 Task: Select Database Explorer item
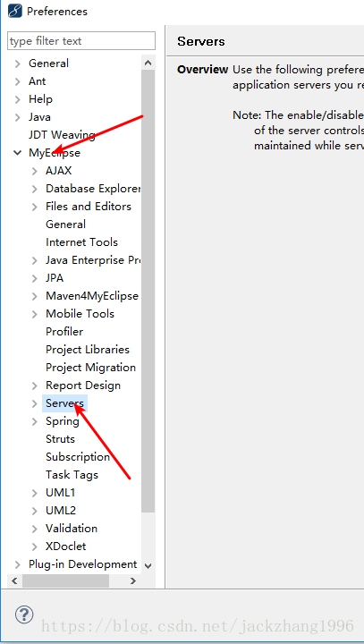tap(93, 189)
